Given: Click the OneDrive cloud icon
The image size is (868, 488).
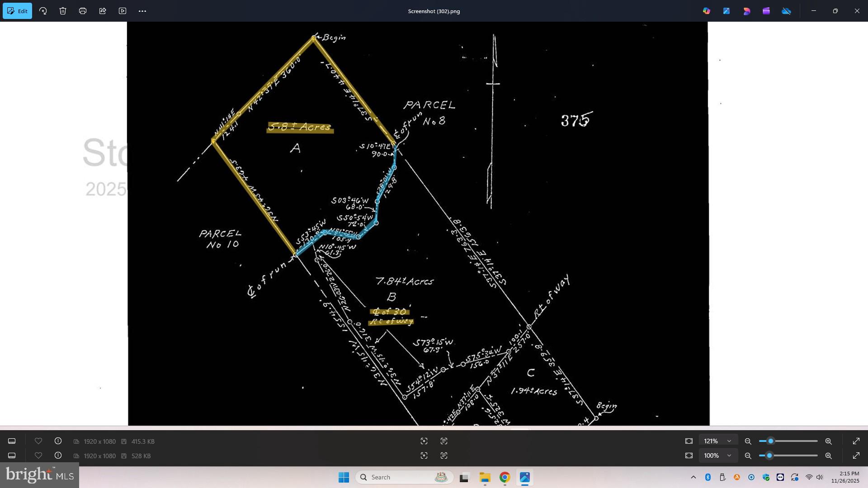Looking at the screenshot, I should [x=786, y=11].
